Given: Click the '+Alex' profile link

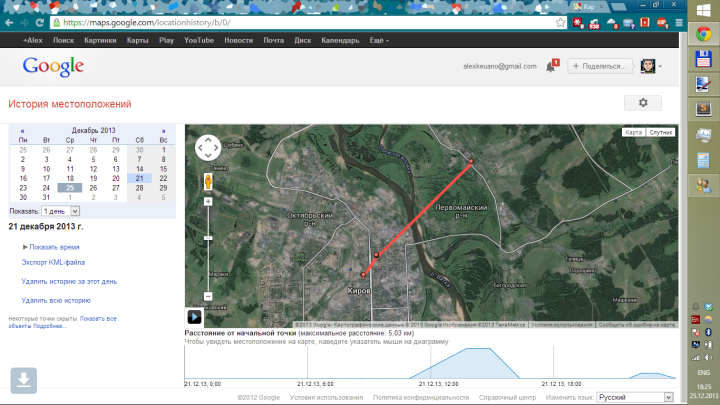Looking at the screenshot, I should (33, 40).
